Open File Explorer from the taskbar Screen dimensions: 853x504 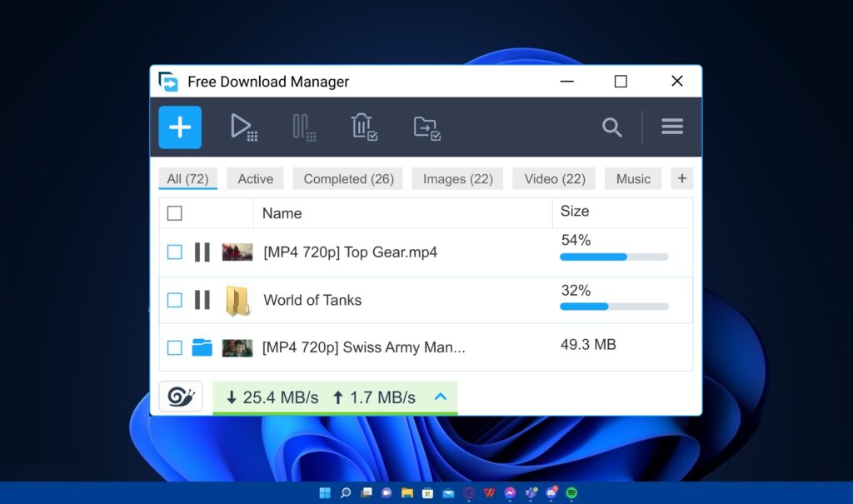click(407, 493)
